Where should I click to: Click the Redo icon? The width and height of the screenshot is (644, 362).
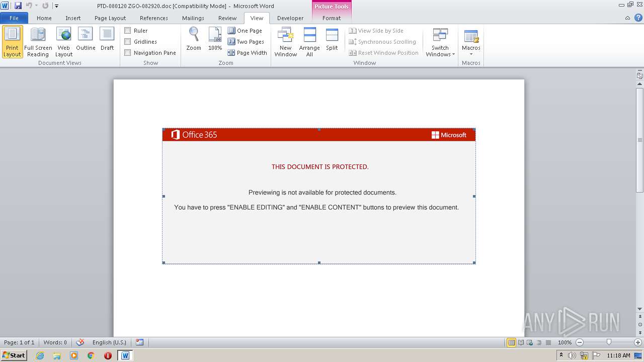(x=45, y=6)
